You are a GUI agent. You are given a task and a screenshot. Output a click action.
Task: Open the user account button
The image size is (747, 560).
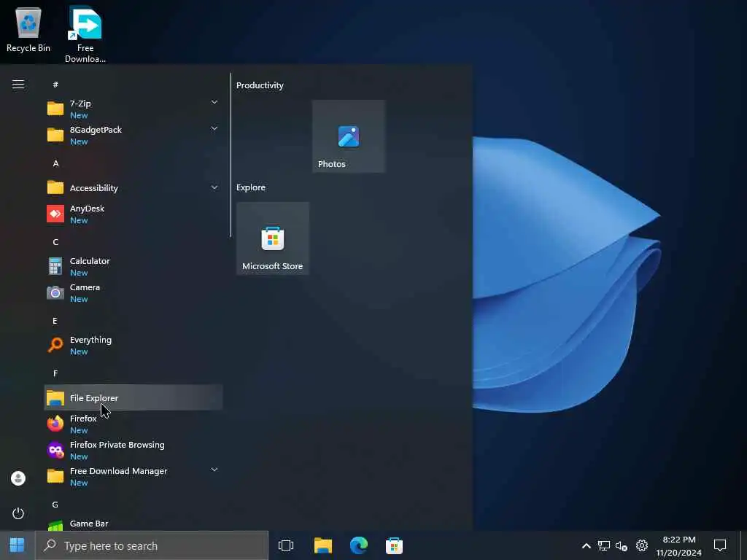click(x=18, y=478)
